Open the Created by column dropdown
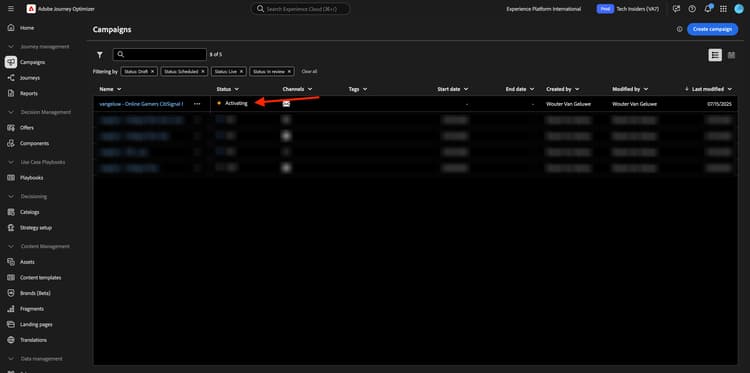This screenshot has width=750, height=373. [577, 89]
